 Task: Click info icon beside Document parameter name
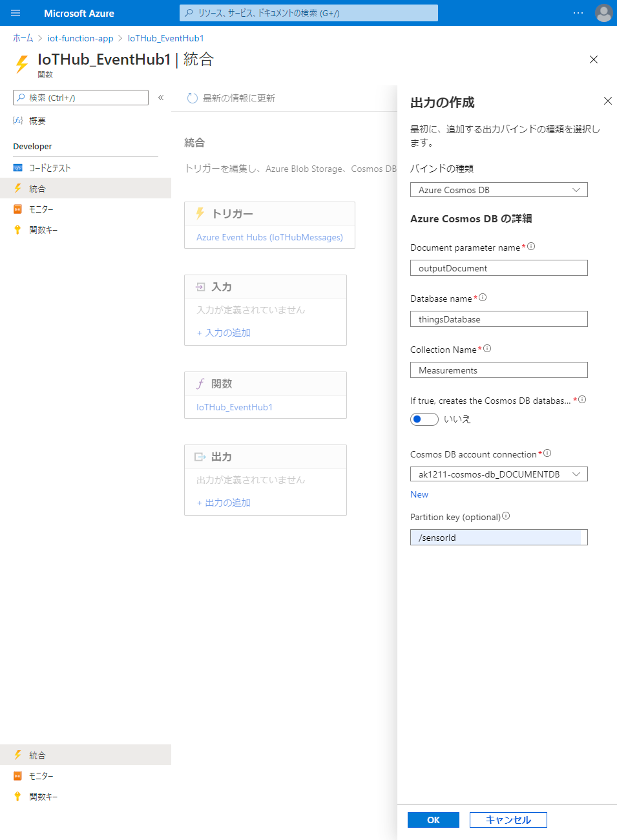point(531,246)
